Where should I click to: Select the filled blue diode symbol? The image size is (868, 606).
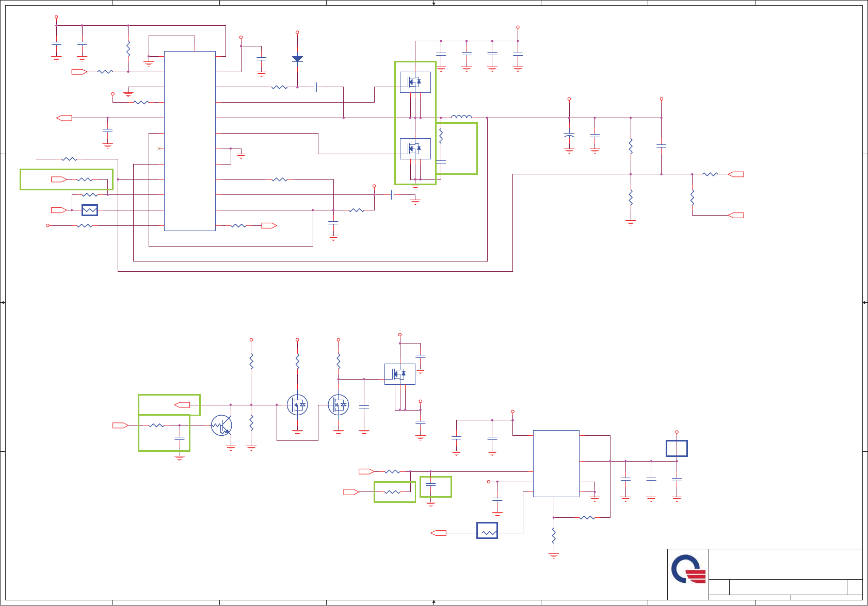click(x=297, y=59)
